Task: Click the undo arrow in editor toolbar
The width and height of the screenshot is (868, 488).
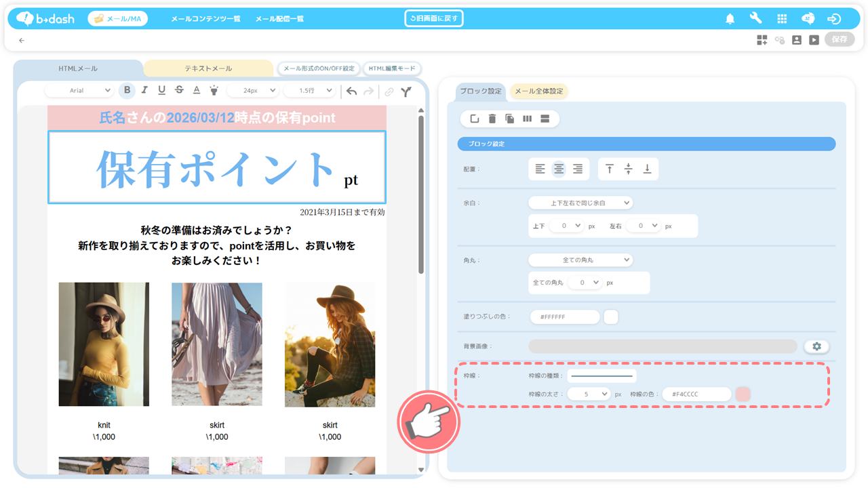Action: 351,91
